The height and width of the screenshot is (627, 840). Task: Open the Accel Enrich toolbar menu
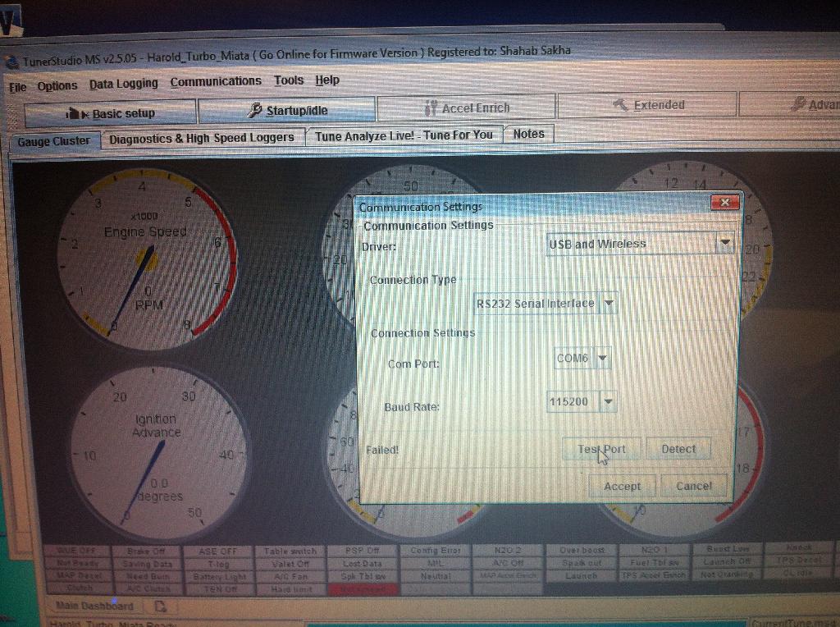(467, 108)
